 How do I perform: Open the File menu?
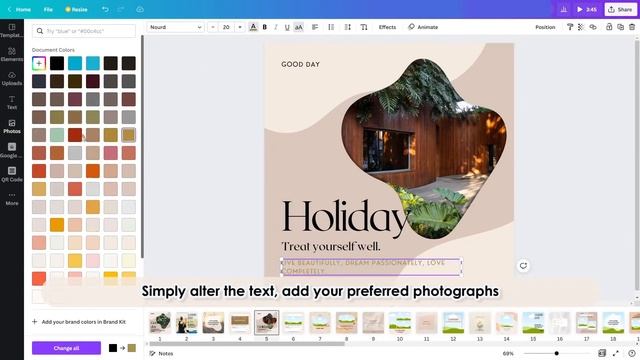48,9
